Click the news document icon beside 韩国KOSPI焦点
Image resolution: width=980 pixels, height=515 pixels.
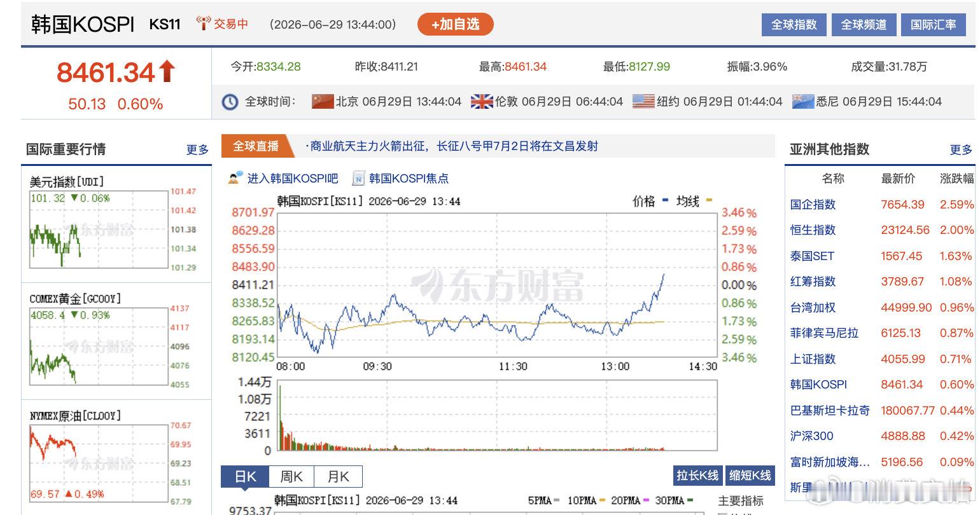358,178
